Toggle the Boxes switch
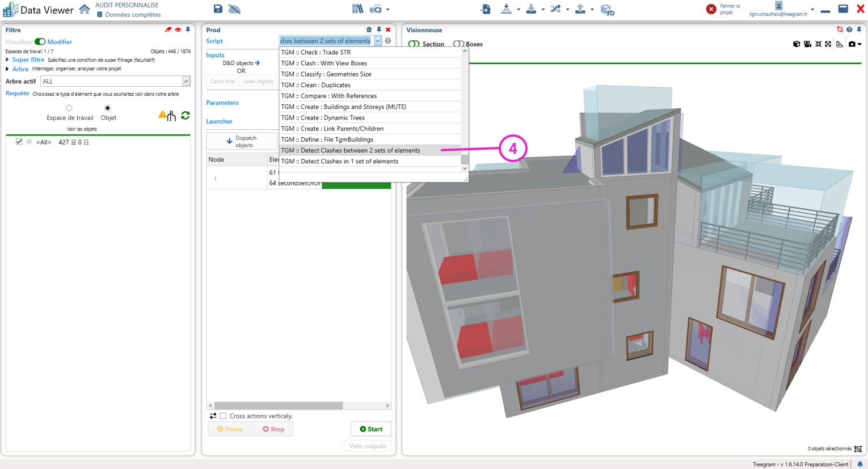The image size is (868, 469). click(x=458, y=44)
